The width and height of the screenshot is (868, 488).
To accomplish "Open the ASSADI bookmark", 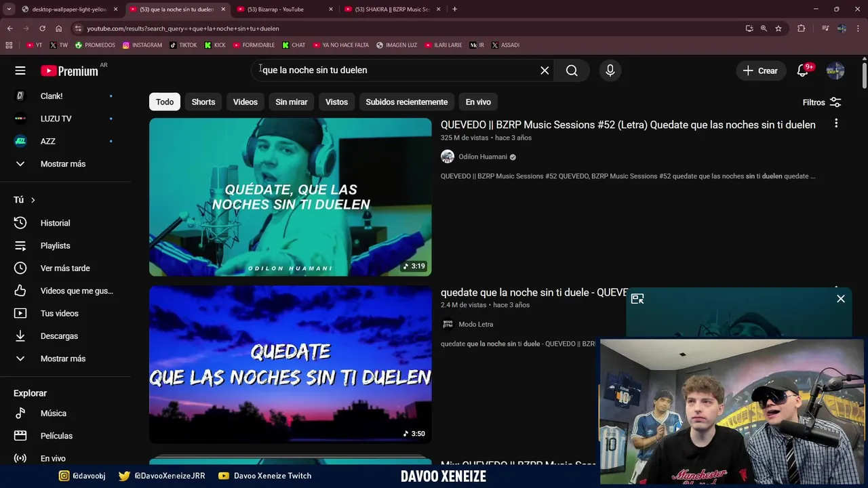I will 505,45.
